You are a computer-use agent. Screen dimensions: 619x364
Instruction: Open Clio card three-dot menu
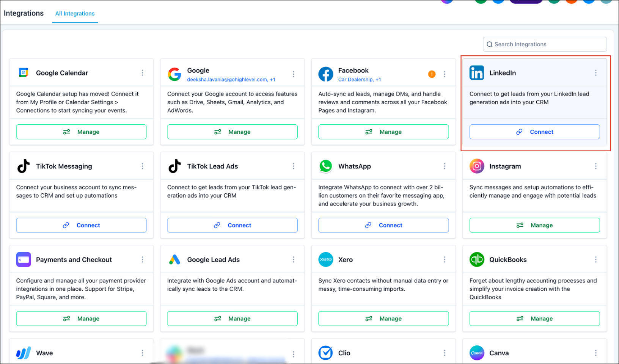click(x=445, y=353)
